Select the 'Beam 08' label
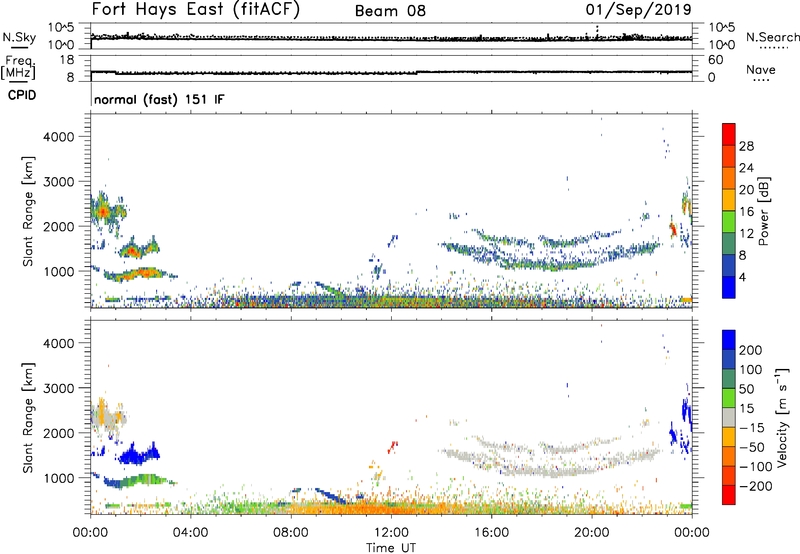Viewport: 800px width, 554px height. pos(390,11)
